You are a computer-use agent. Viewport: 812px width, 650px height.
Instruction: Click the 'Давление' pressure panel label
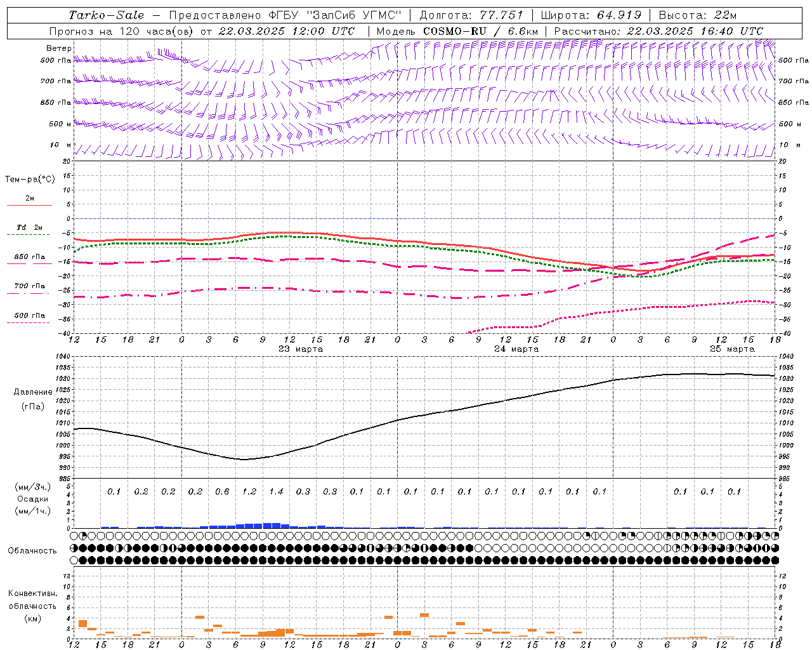(x=33, y=392)
